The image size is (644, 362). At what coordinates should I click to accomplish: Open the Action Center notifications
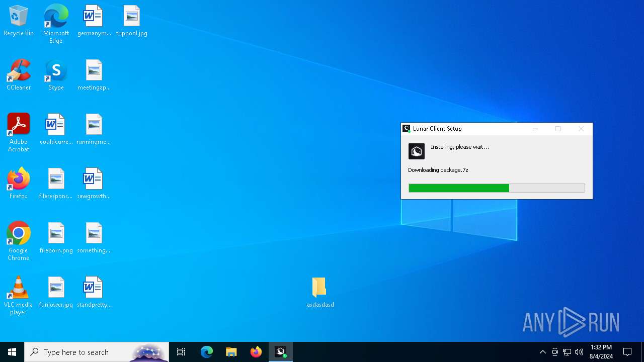(627, 352)
